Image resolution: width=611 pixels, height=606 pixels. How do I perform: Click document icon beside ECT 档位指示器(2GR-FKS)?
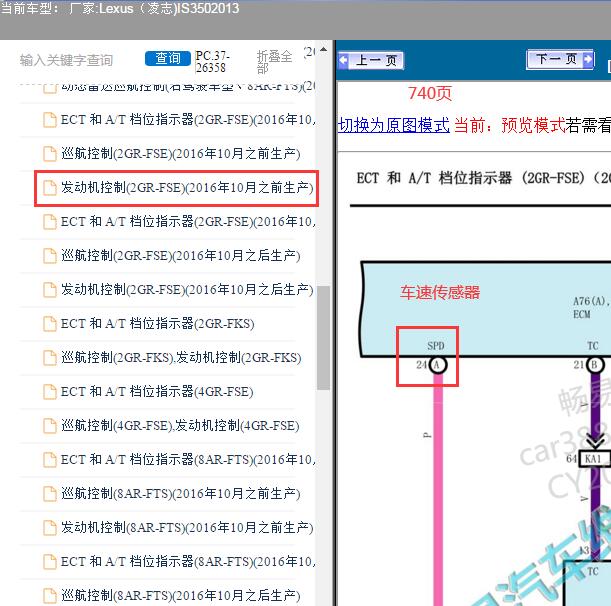tap(49, 324)
